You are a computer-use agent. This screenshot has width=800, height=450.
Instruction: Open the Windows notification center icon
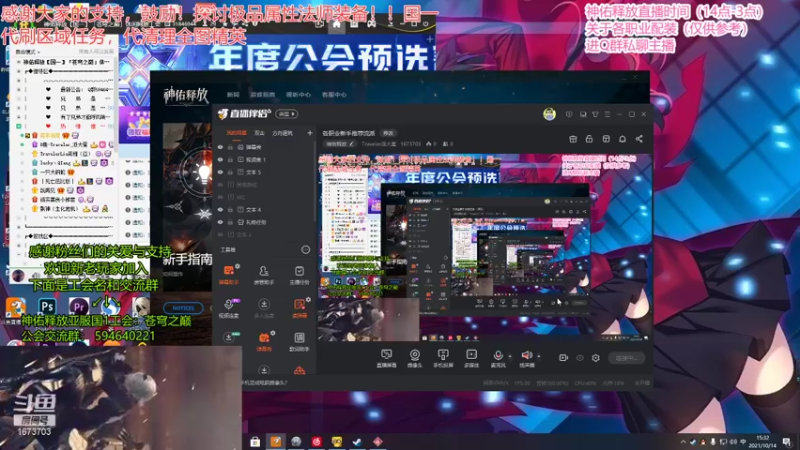787,442
